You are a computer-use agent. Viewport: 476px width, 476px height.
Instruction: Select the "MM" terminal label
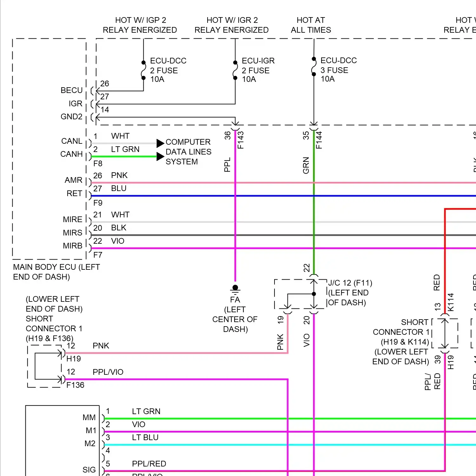click(x=89, y=418)
